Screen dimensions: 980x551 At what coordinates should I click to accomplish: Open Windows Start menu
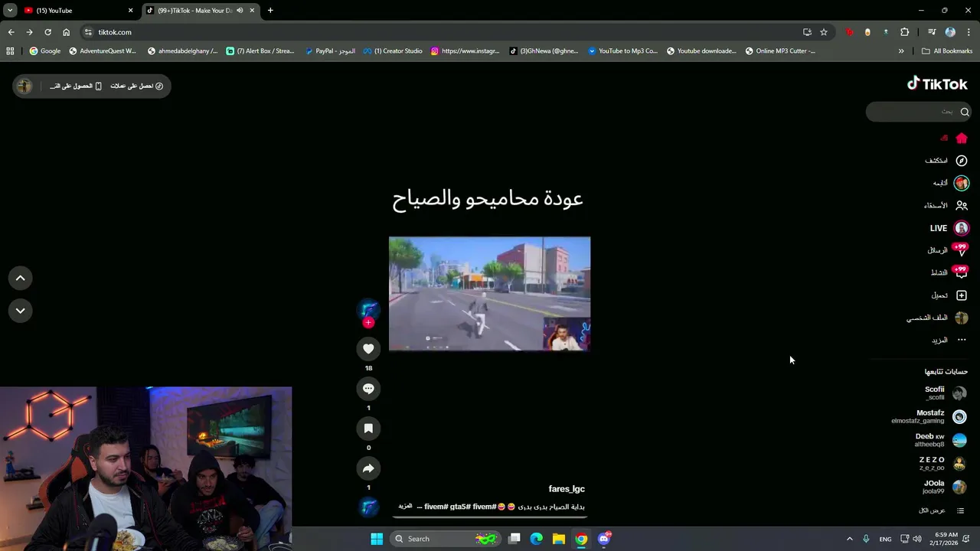tap(377, 539)
